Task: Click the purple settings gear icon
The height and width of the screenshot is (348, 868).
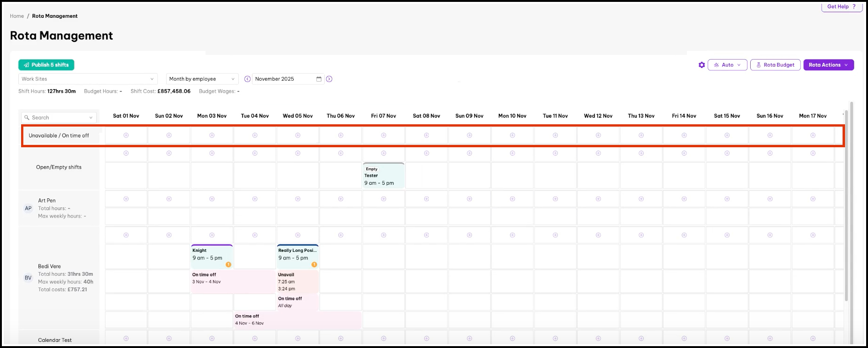Action: [x=701, y=65]
